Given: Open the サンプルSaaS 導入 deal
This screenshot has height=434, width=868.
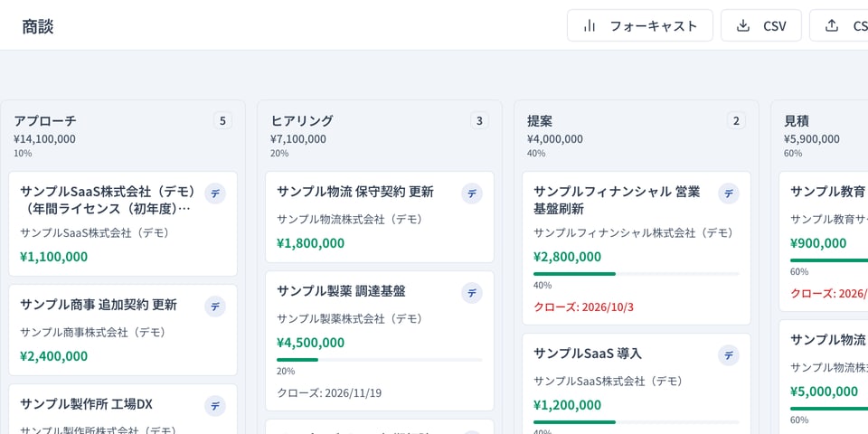Looking at the screenshot, I should pyautogui.click(x=588, y=354).
